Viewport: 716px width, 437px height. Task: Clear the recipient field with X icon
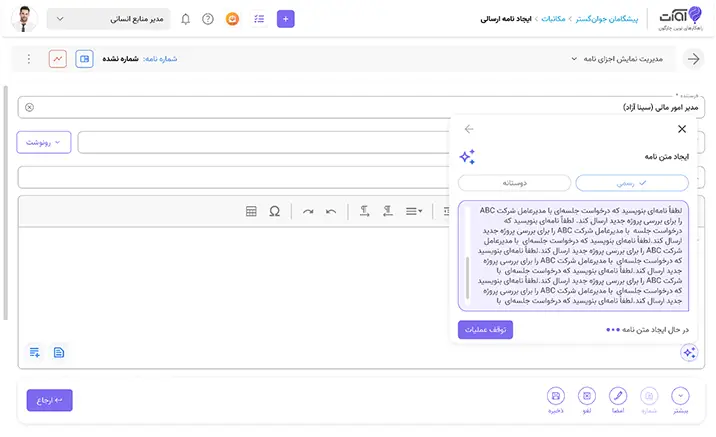pos(29,107)
